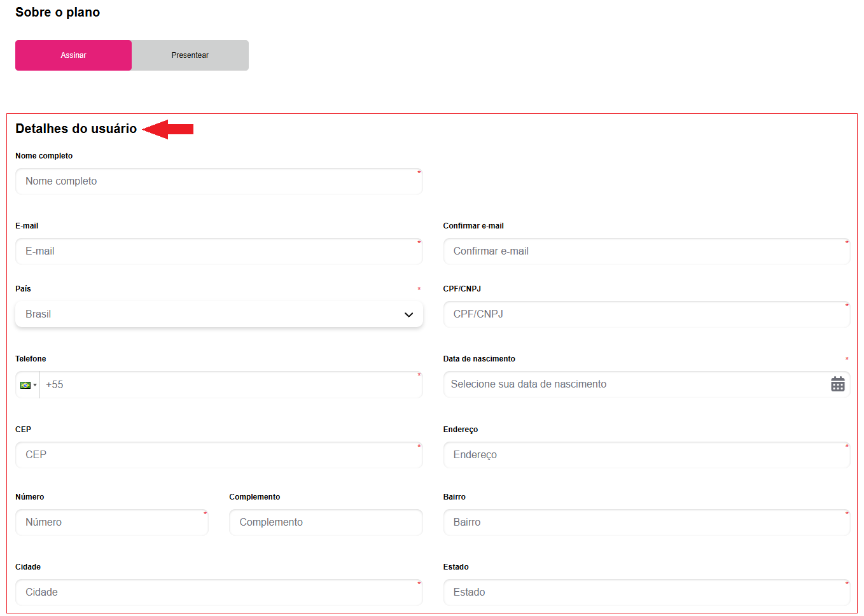Click the Brazil flag country code selector
Viewport: 864px width, 616px height.
[x=25, y=385]
